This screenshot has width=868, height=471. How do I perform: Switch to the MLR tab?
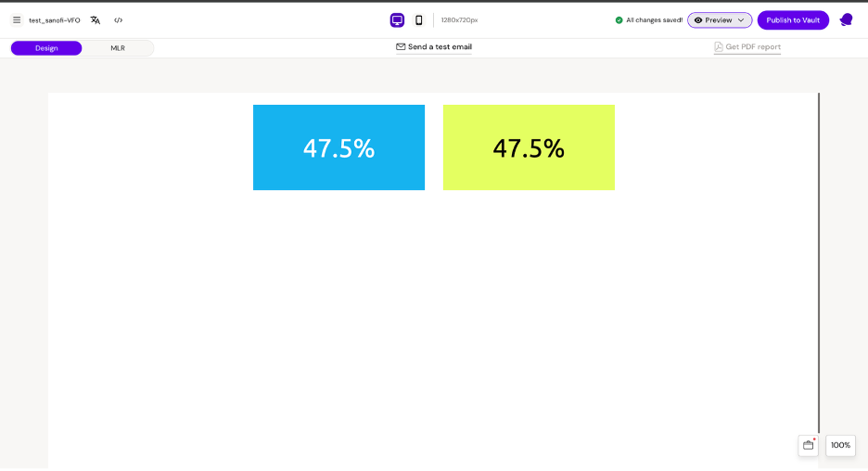click(x=118, y=48)
